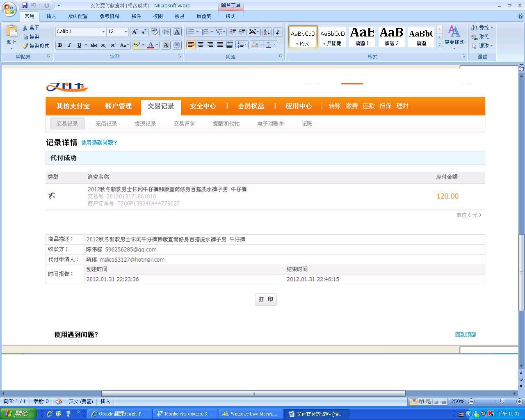525x420 pixels.
Task: Select the 標題 1 heading style
Action: click(x=362, y=37)
